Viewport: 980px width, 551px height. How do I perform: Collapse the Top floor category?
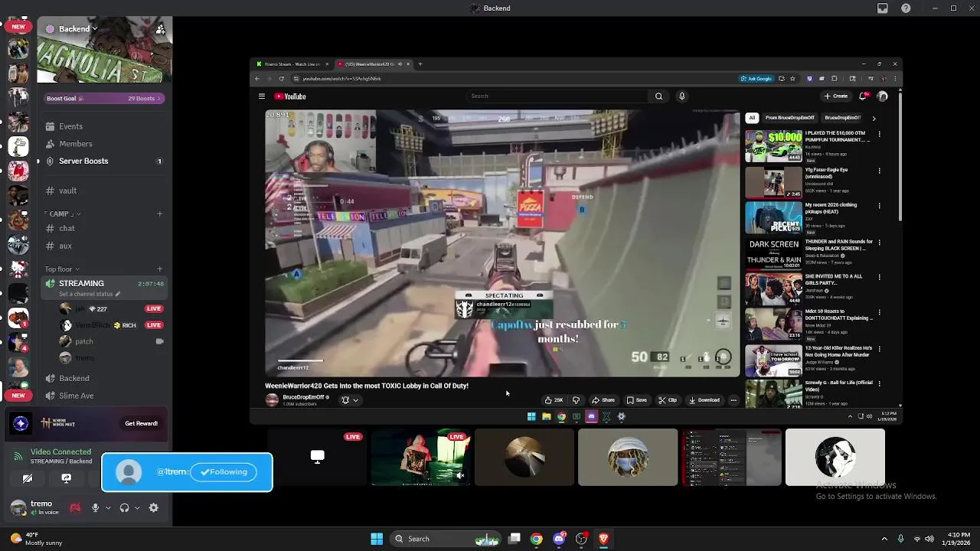pyautogui.click(x=61, y=269)
